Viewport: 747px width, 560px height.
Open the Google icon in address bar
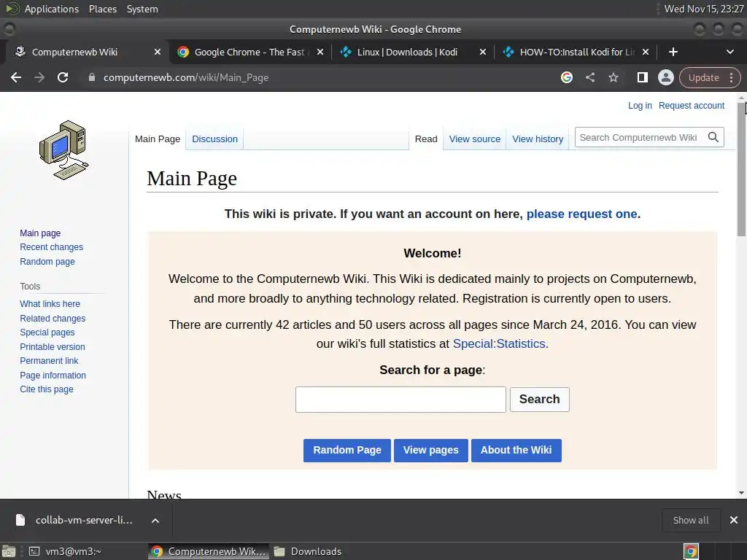point(566,77)
